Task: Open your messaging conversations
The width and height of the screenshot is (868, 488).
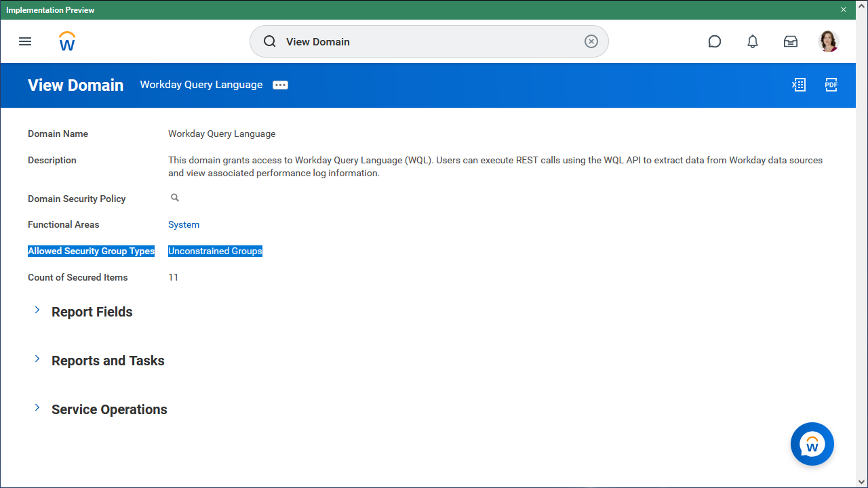Action: pos(715,41)
